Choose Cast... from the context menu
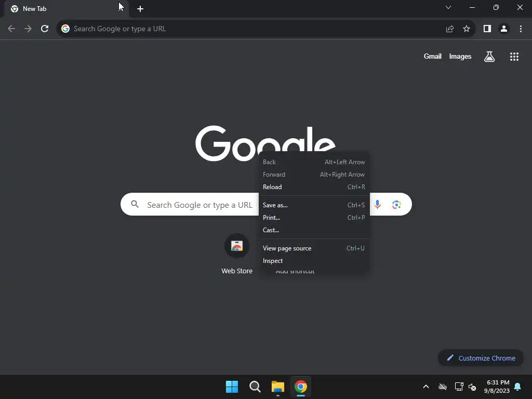Image resolution: width=532 pixels, height=399 pixels. [314, 230]
